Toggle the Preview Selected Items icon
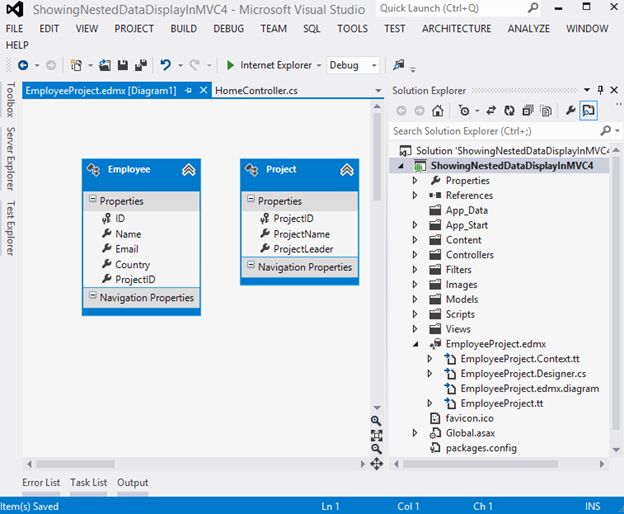Viewport: 624px width, 514px height. click(588, 110)
